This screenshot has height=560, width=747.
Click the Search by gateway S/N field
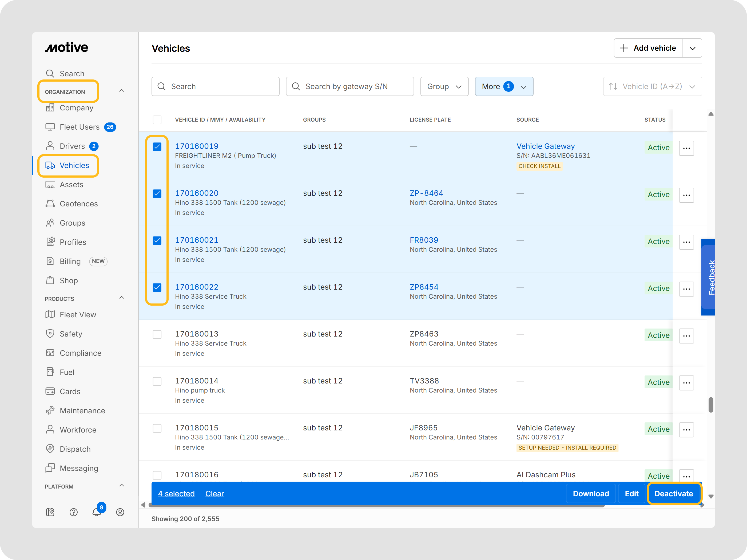pos(349,86)
